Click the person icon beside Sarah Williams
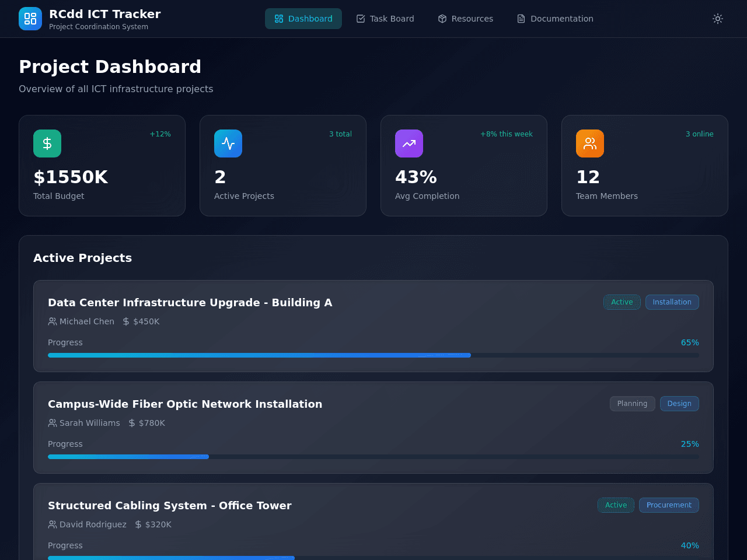 point(53,423)
